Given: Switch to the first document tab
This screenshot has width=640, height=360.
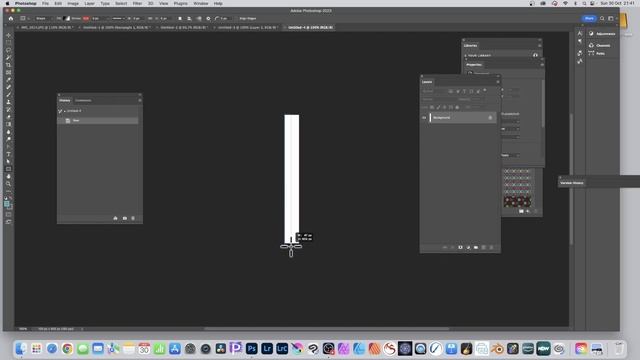Looking at the screenshot, I should pyautogui.click(x=46, y=27).
